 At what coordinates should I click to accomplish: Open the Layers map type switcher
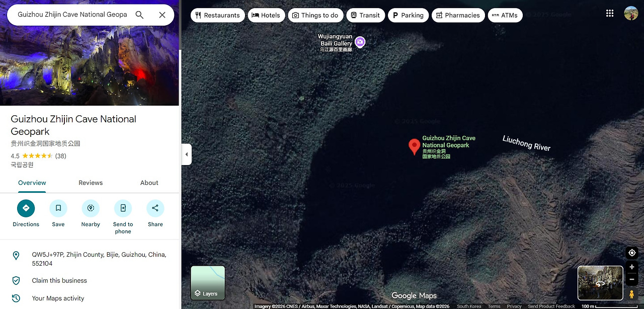[208, 283]
